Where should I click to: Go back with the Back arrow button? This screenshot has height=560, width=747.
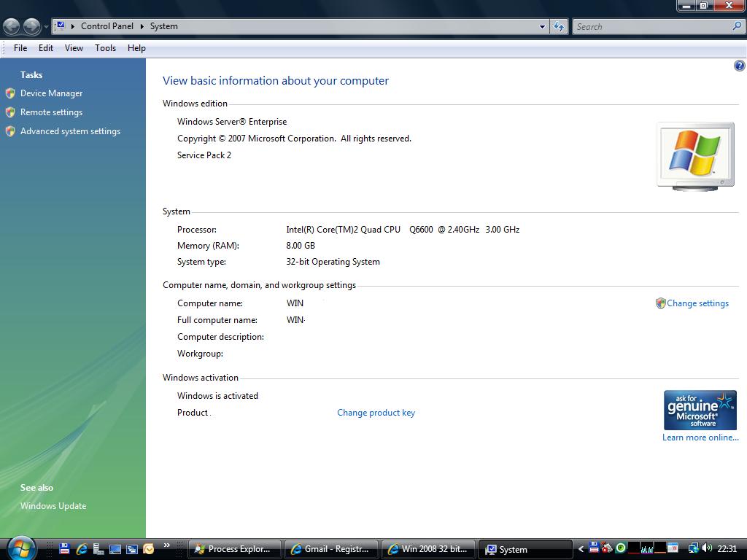(x=12, y=26)
